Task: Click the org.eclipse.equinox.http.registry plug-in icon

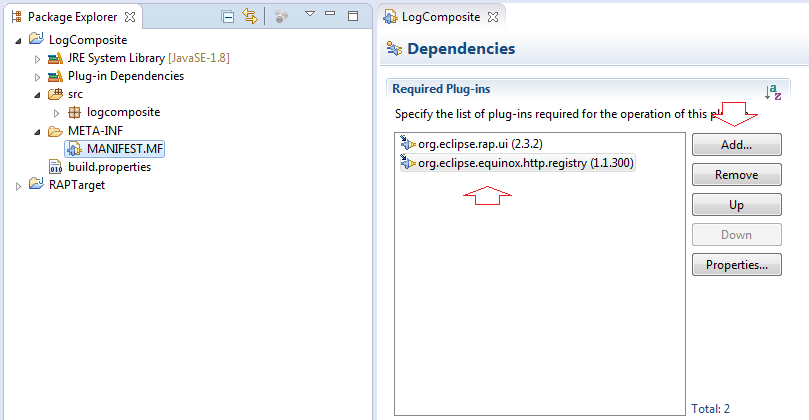Action: point(408,163)
